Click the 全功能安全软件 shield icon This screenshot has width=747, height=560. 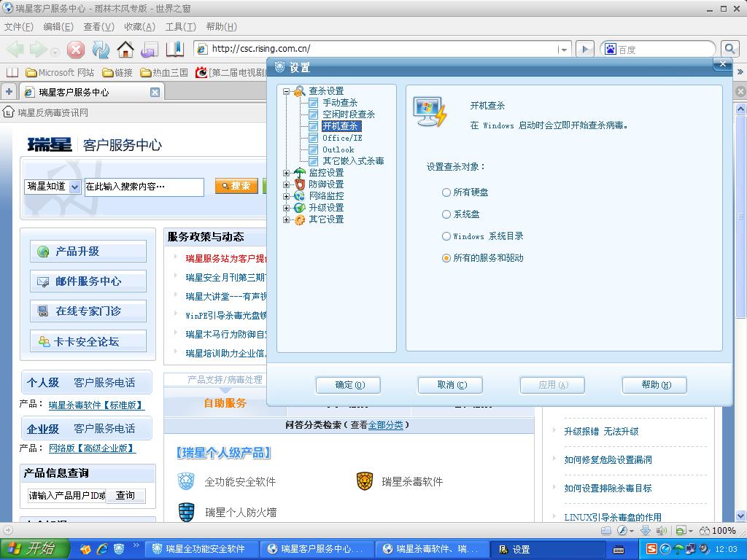coord(186,481)
